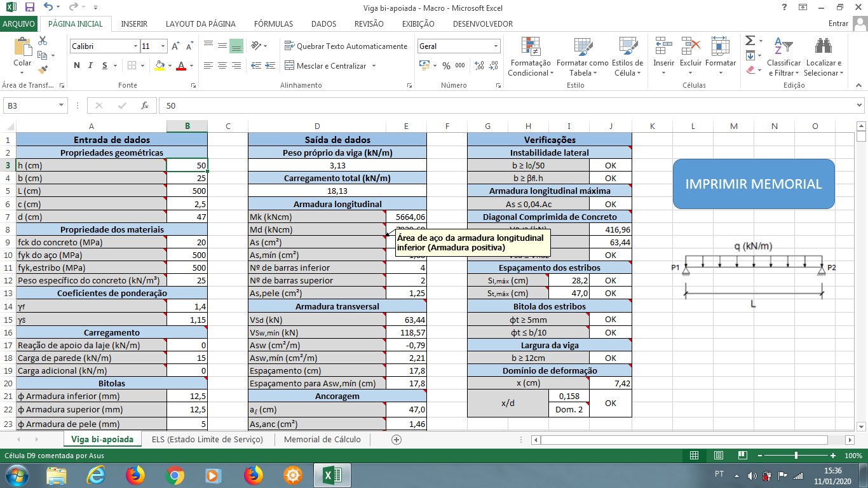The width and height of the screenshot is (868, 488).
Task: Apply percent style to the cell
Action: (x=446, y=65)
